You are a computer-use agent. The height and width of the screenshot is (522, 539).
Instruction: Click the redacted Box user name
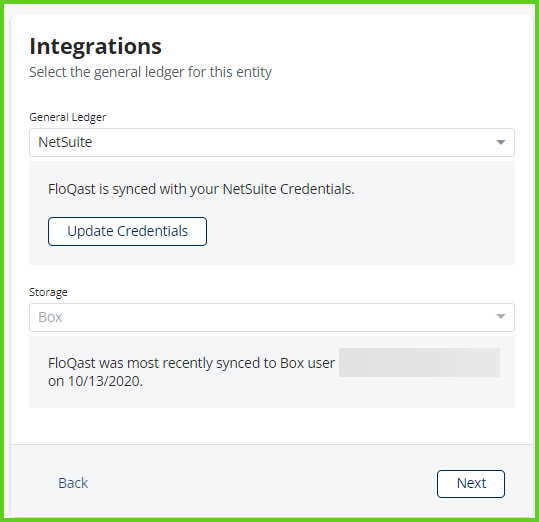click(x=419, y=362)
